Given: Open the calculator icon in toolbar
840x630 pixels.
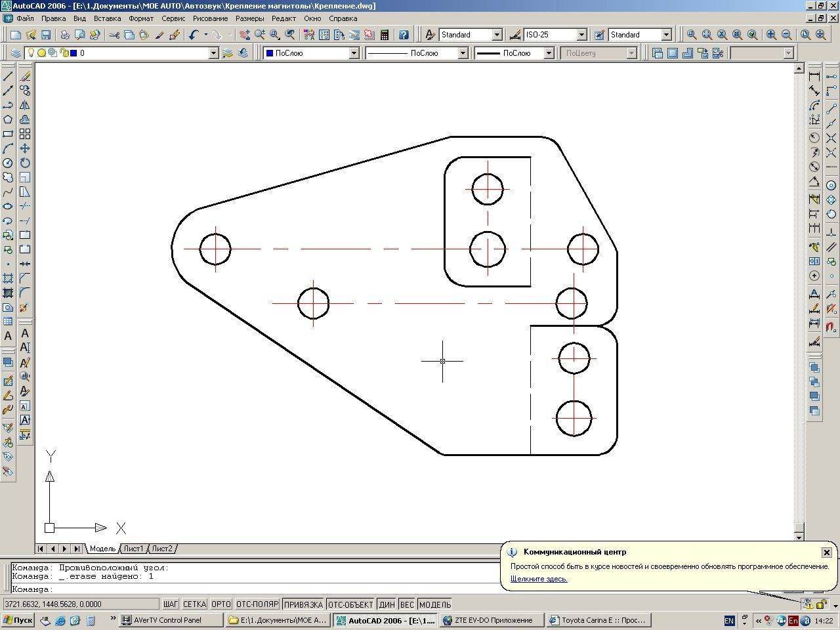Looking at the screenshot, I should point(385,35).
